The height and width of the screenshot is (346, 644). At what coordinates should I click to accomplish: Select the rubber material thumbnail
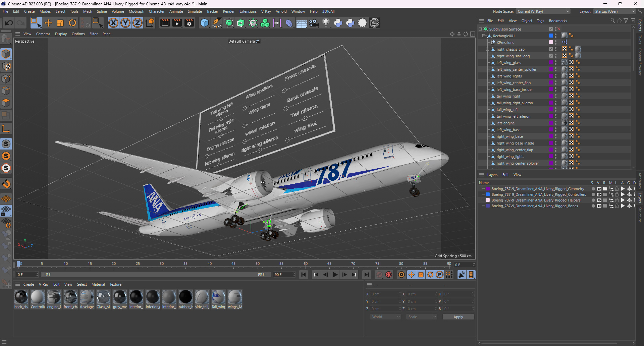click(x=185, y=297)
